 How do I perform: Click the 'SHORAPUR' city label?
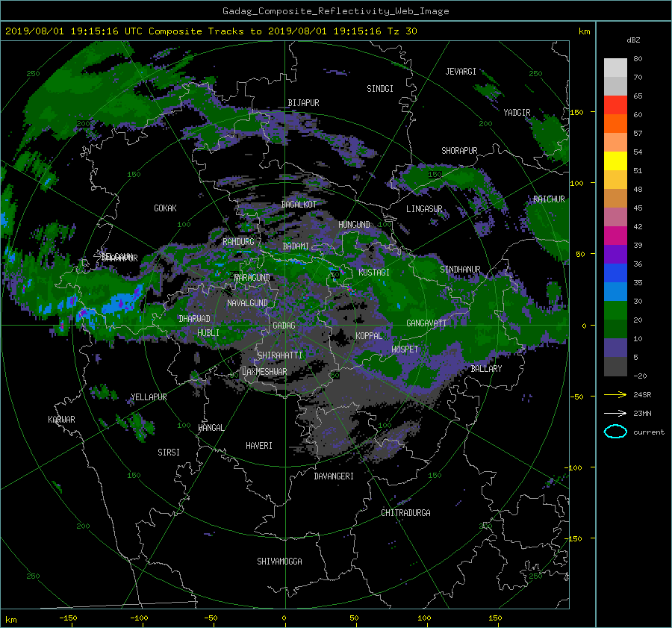(459, 151)
